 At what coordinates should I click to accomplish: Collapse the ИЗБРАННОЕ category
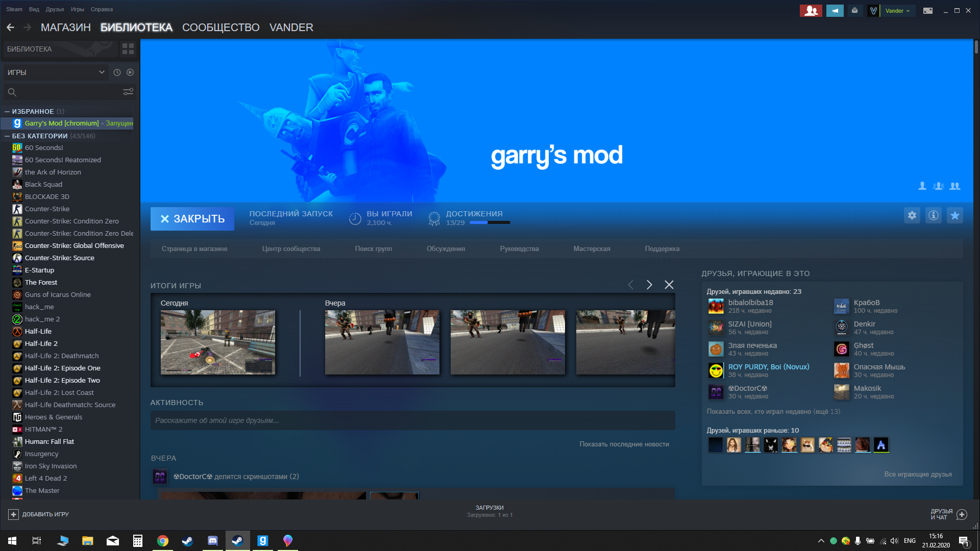pyautogui.click(x=7, y=111)
